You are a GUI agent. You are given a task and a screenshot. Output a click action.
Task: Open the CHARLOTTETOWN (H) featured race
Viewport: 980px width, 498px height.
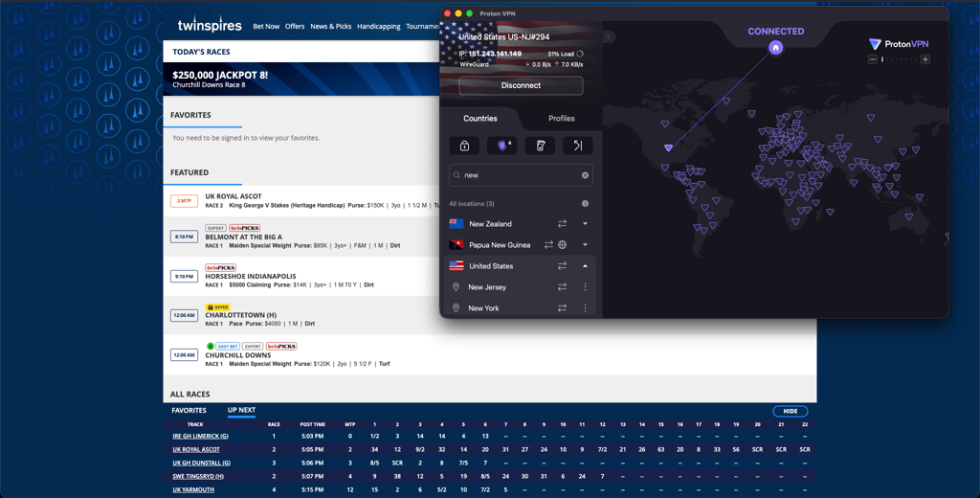tap(240, 315)
